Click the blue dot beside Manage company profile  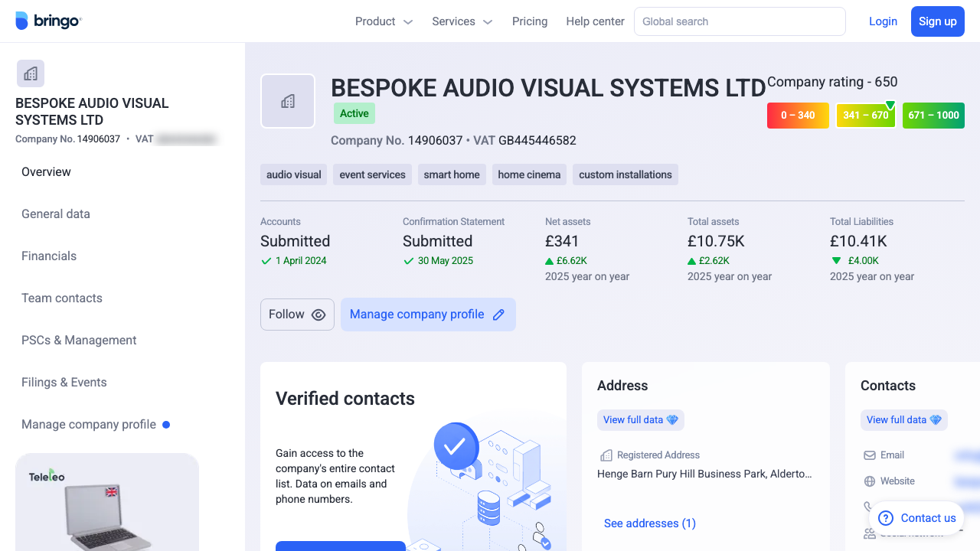[x=168, y=424]
